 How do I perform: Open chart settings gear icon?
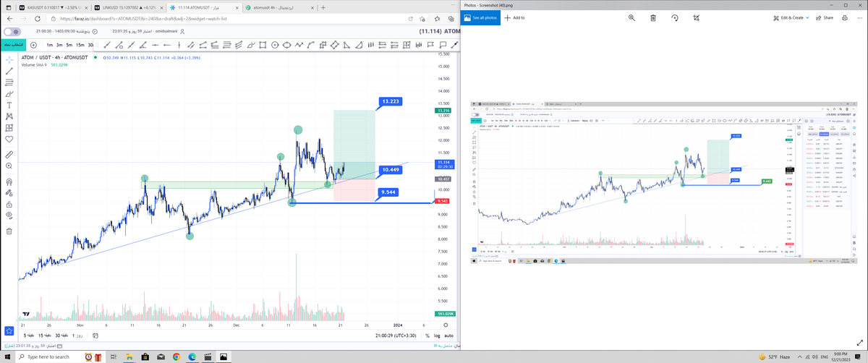[446, 325]
